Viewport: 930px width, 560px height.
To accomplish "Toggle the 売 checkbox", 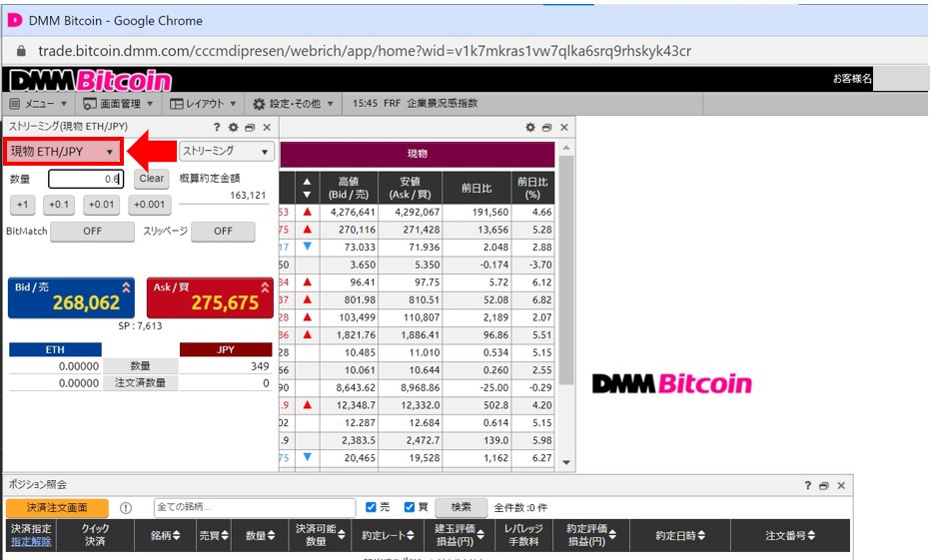I will pos(371,507).
